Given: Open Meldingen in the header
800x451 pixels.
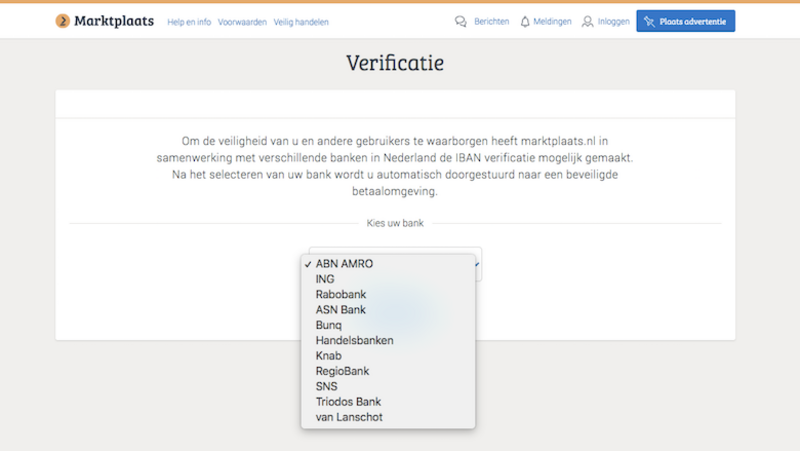Looking at the screenshot, I should 552,21.
